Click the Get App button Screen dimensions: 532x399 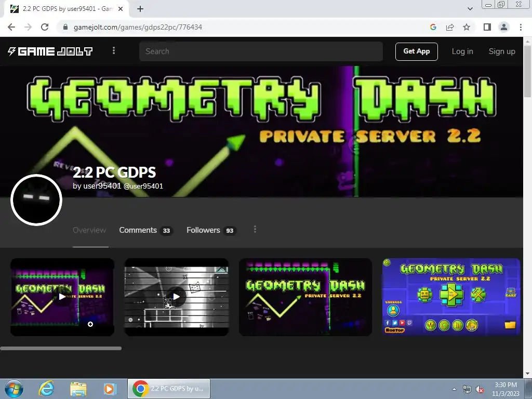point(416,51)
